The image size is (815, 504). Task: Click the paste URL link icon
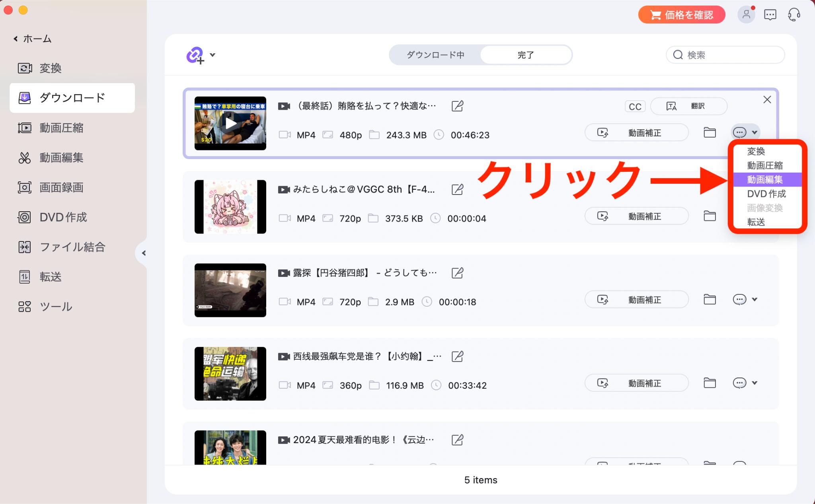pos(195,55)
